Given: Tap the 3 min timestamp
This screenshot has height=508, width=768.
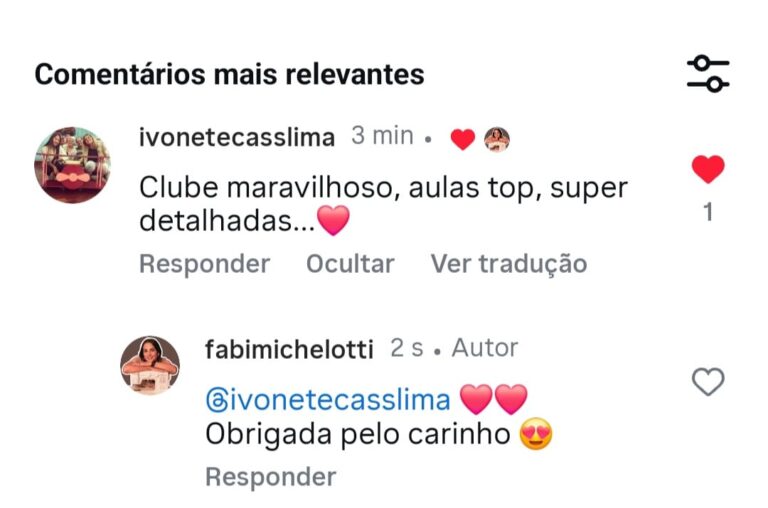Looking at the screenshot, I should coord(383,136).
